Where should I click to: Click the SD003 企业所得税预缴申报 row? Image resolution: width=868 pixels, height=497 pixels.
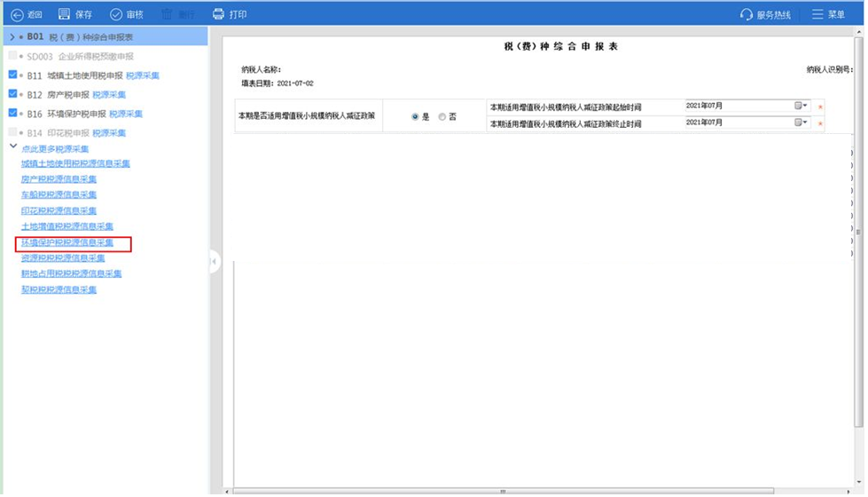tap(106, 57)
